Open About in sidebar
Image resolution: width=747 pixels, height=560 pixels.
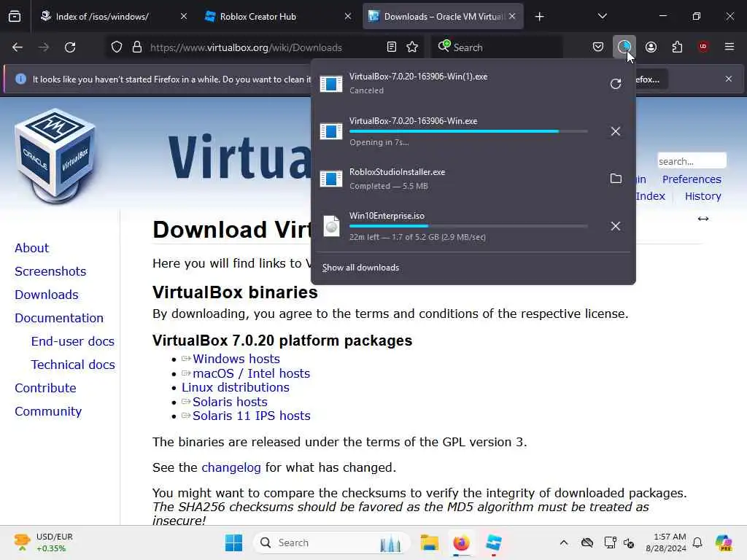click(x=31, y=248)
